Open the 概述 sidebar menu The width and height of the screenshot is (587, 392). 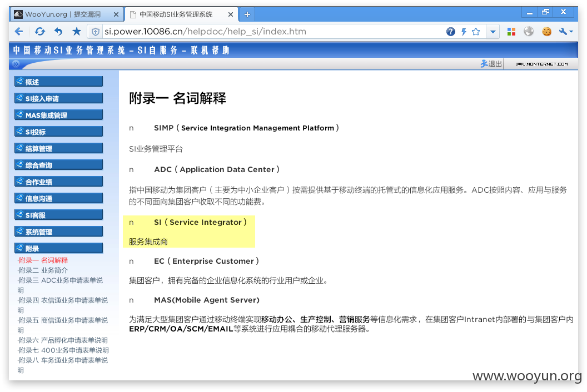(59, 82)
